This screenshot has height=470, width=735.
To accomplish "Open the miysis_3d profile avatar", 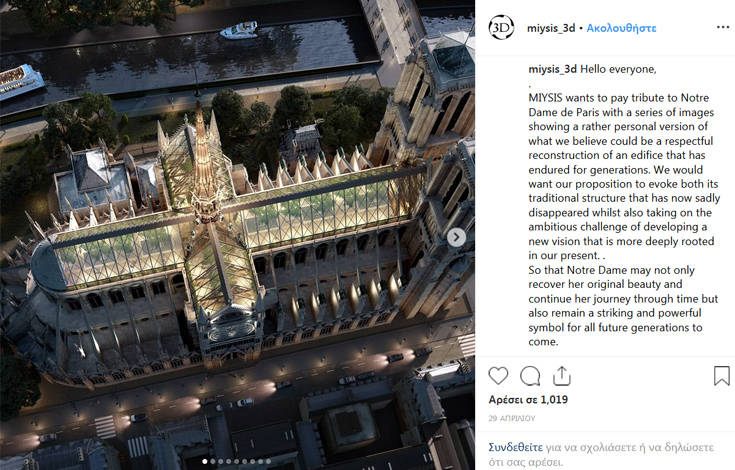I will click(x=501, y=28).
